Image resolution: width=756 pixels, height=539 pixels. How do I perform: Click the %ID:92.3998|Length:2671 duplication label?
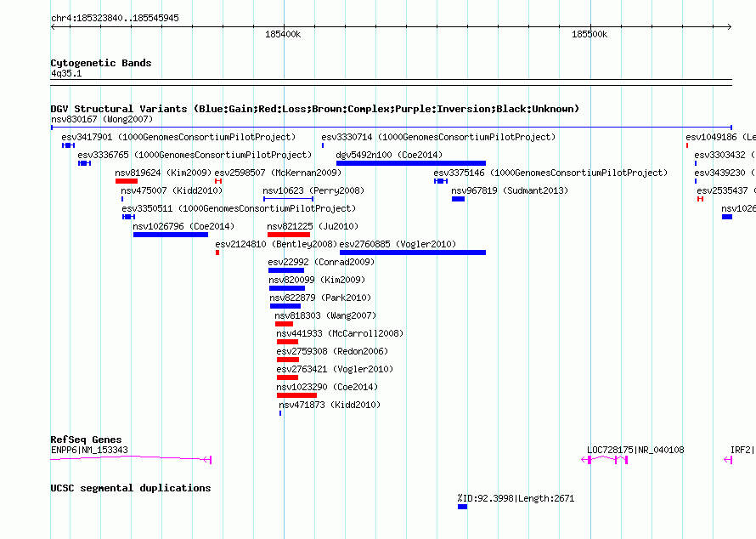[x=516, y=498]
